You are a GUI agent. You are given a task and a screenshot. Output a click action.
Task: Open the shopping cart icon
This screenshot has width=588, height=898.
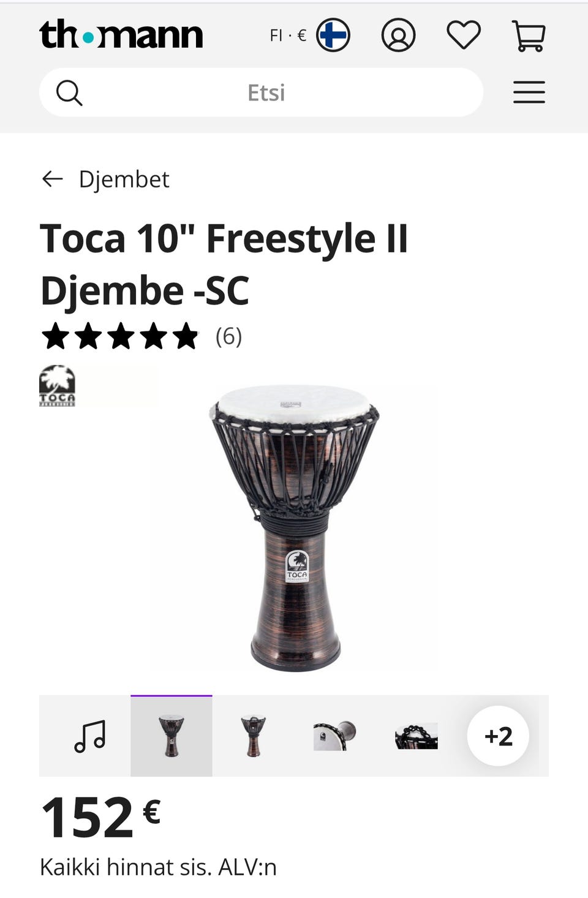(529, 36)
